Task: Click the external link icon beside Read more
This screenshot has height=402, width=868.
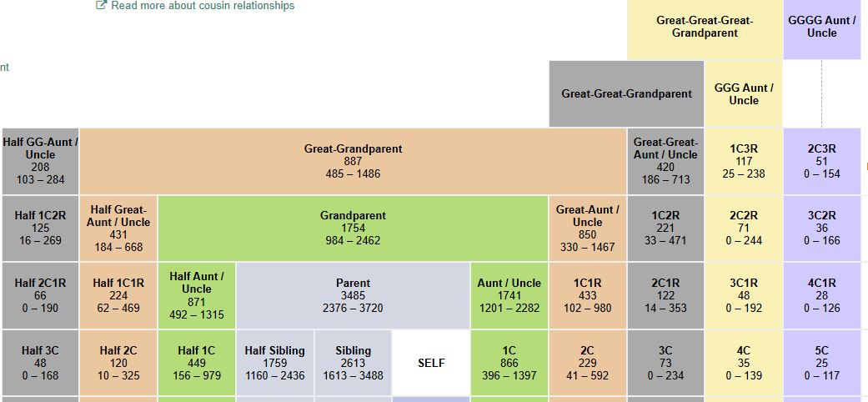Action: click(102, 6)
